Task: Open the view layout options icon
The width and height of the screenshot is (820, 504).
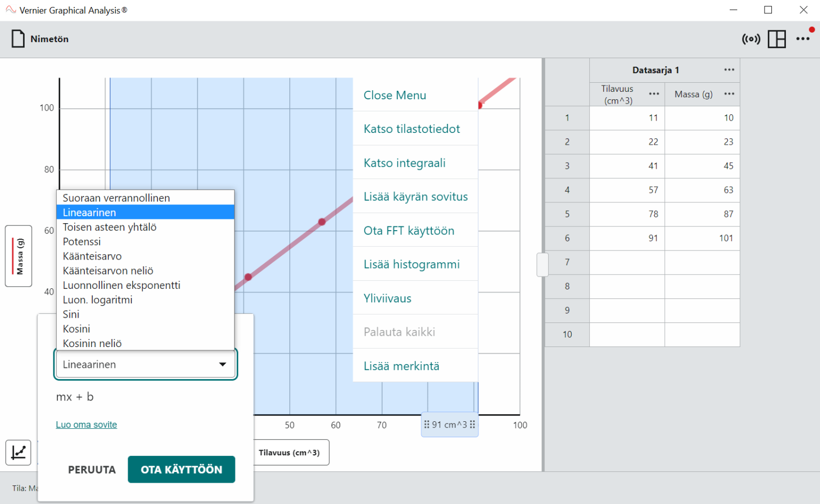Action: coord(777,39)
